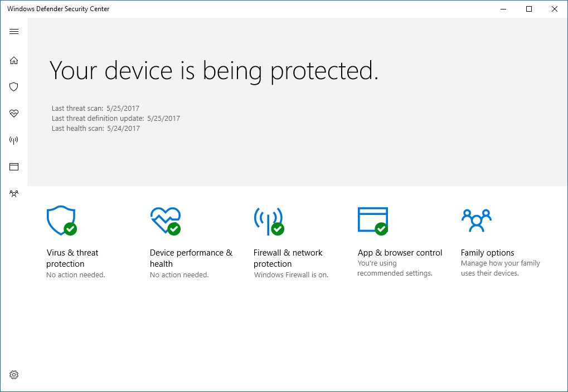The height and width of the screenshot is (392, 568).
Task: Select the sidebar family options icon
Action: [x=14, y=194]
